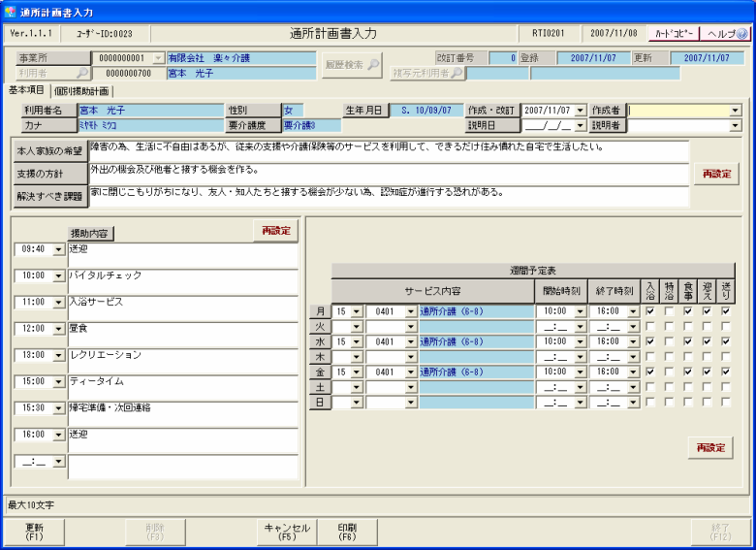The image size is (756, 550).
Task: Click the 日 day button
Action: tap(320, 403)
